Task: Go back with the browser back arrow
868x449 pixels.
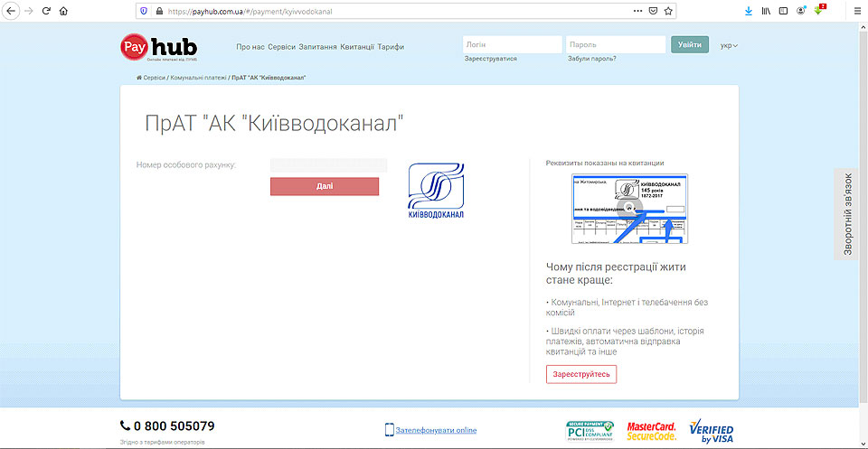Action: click(x=11, y=11)
